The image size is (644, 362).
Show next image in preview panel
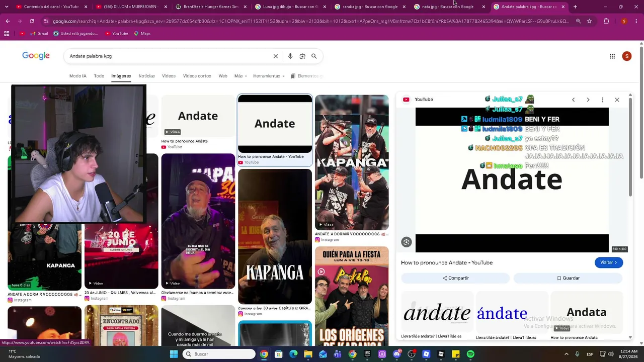click(588, 100)
